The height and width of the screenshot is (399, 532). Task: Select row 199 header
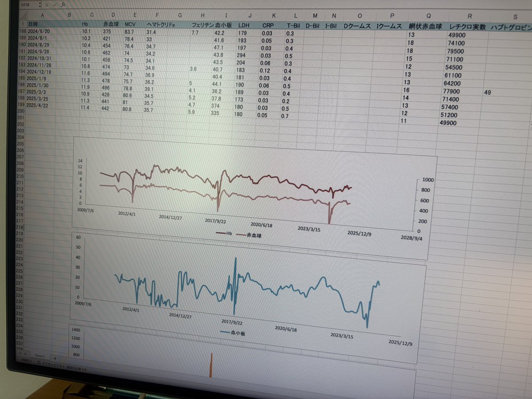(x=21, y=105)
